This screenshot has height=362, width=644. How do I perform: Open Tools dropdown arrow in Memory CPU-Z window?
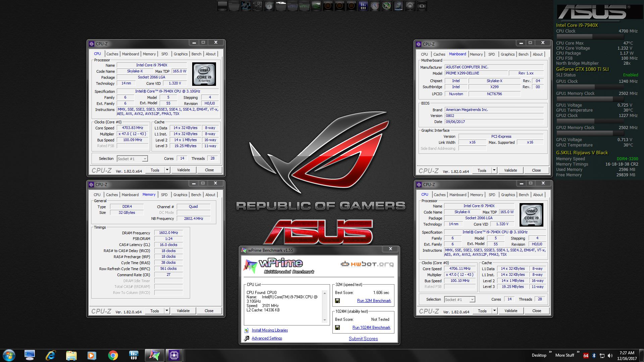[167, 311]
